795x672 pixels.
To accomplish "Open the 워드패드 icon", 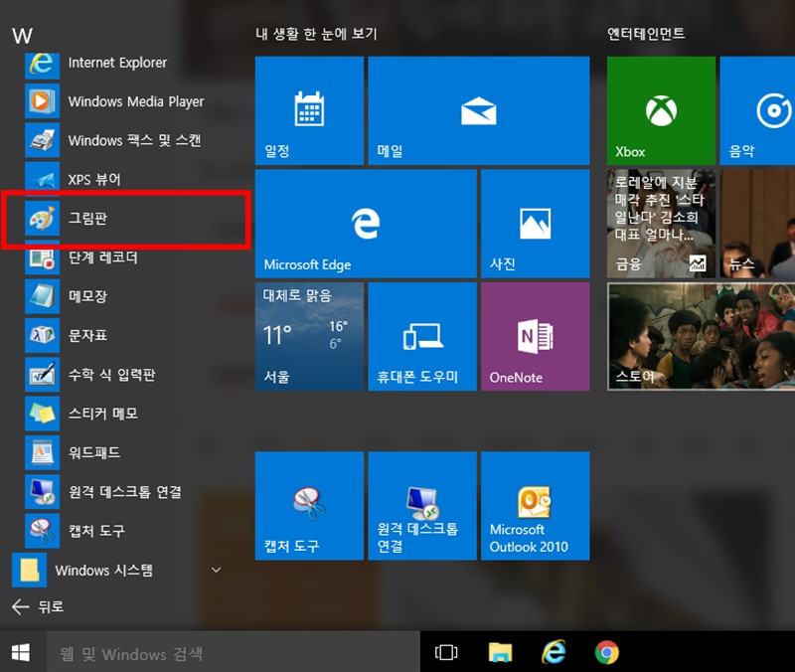I will (42, 453).
